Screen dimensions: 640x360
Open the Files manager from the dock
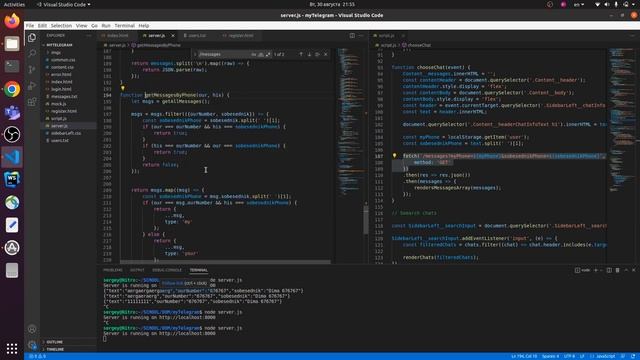pos(12,44)
